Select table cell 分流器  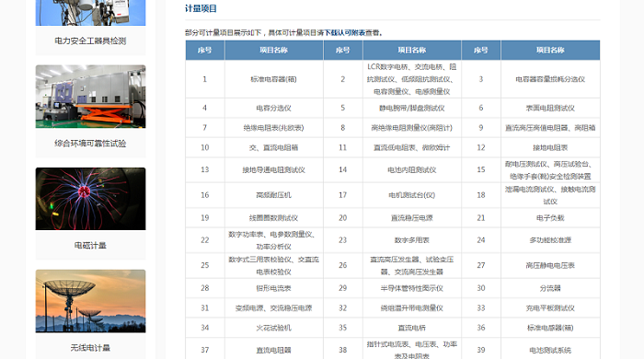click(x=550, y=288)
